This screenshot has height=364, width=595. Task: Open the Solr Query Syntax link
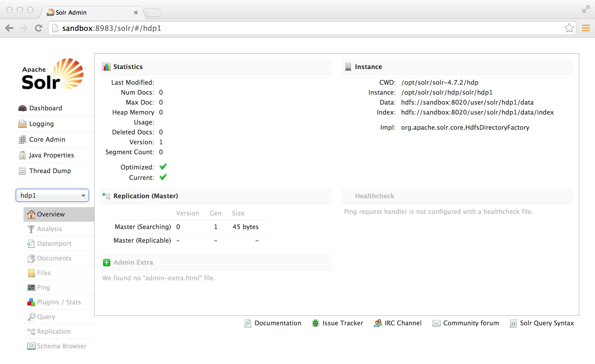547,323
